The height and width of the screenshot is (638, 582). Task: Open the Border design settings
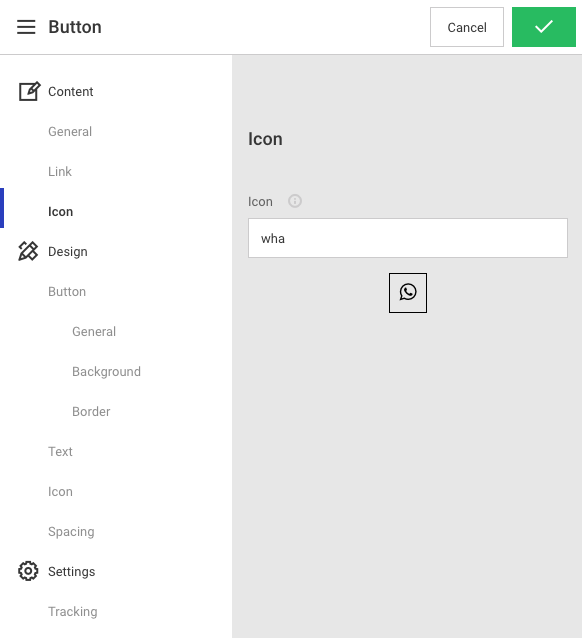point(91,411)
